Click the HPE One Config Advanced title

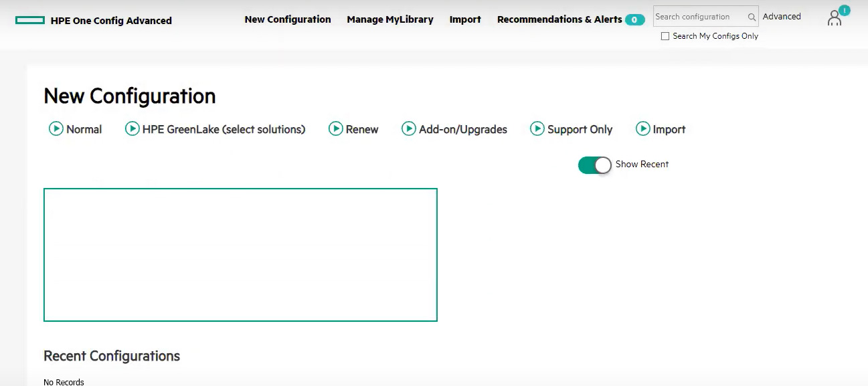[x=111, y=21]
